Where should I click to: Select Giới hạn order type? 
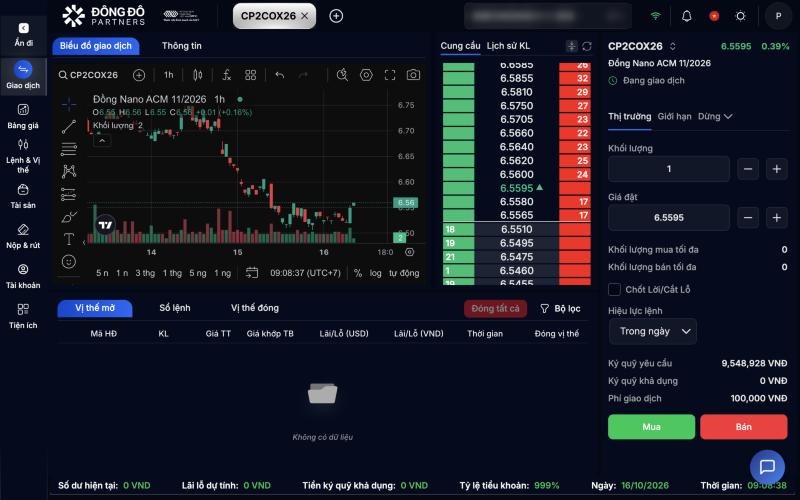click(674, 116)
